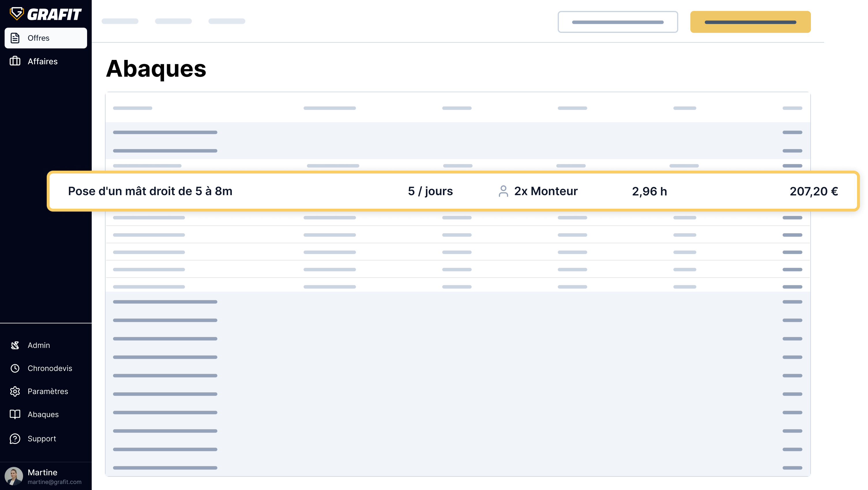
Task: Click the Affaires briefcase icon
Action: pos(15,61)
